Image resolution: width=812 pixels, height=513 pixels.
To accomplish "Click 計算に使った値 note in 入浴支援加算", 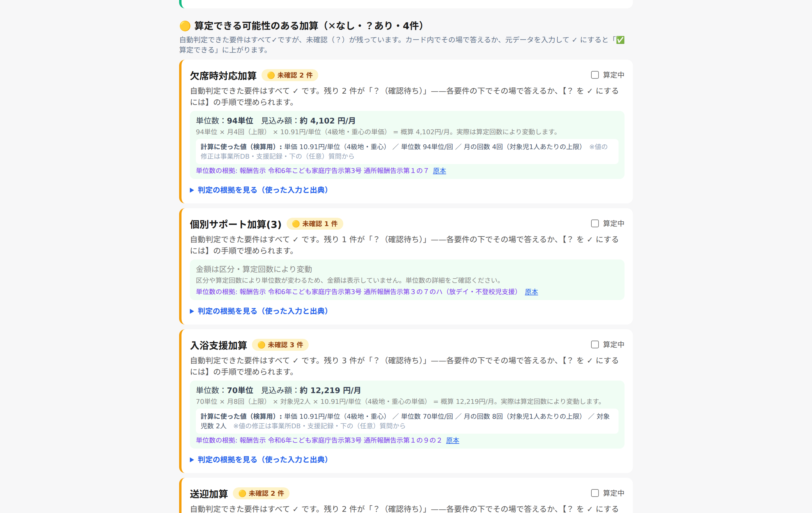I will click(407, 421).
